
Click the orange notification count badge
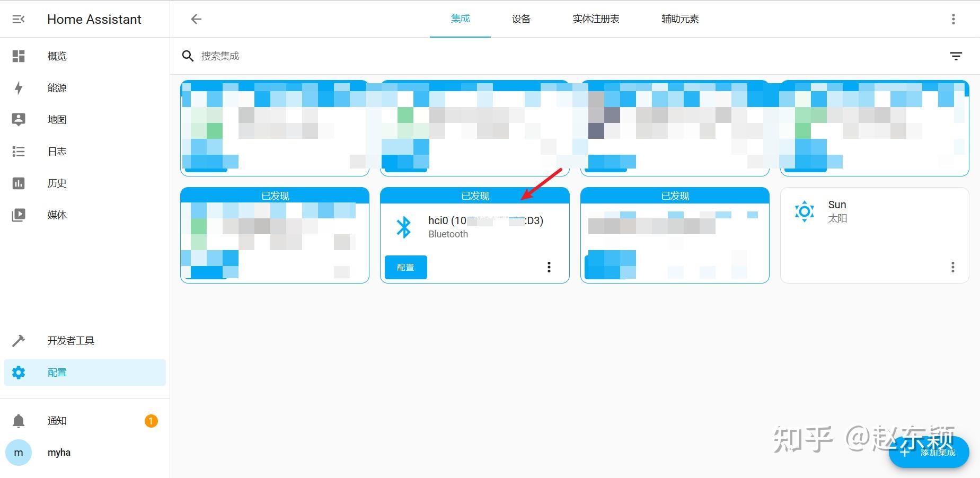pos(151,421)
